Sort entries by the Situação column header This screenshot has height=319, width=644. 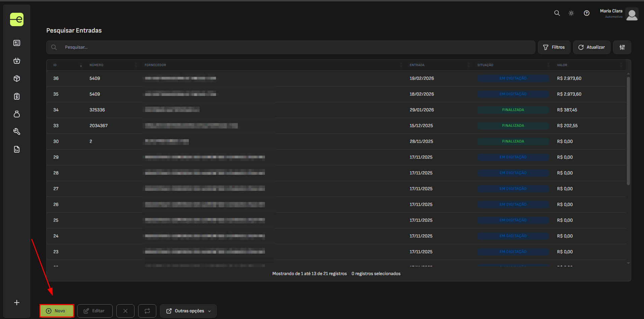point(485,65)
